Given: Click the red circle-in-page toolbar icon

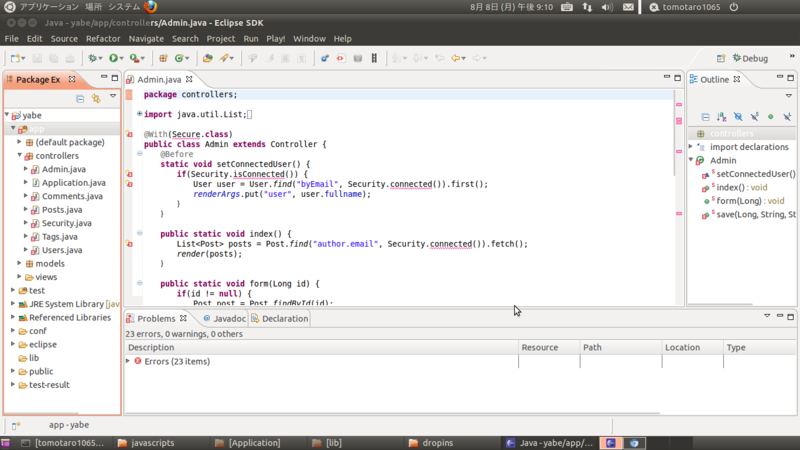Looking at the screenshot, I should tap(340, 58).
